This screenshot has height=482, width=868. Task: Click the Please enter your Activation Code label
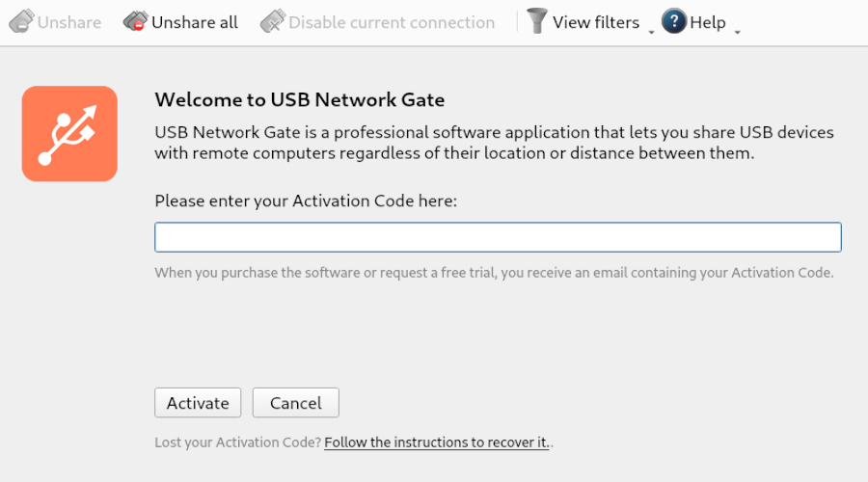pos(306,201)
